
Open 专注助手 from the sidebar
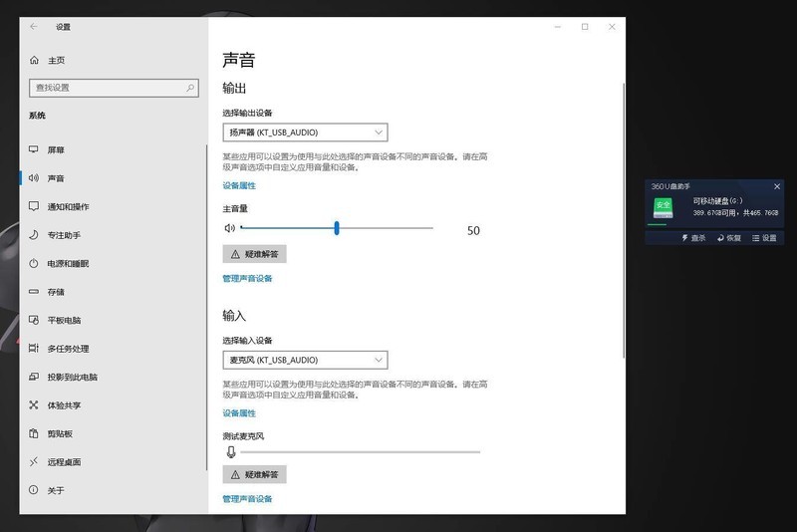(64, 235)
